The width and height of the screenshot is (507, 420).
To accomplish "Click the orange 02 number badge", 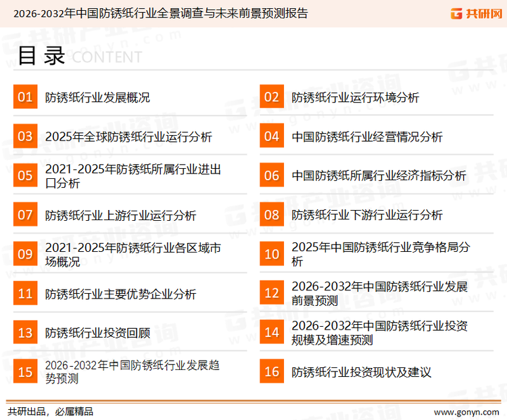I will click(x=272, y=97).
